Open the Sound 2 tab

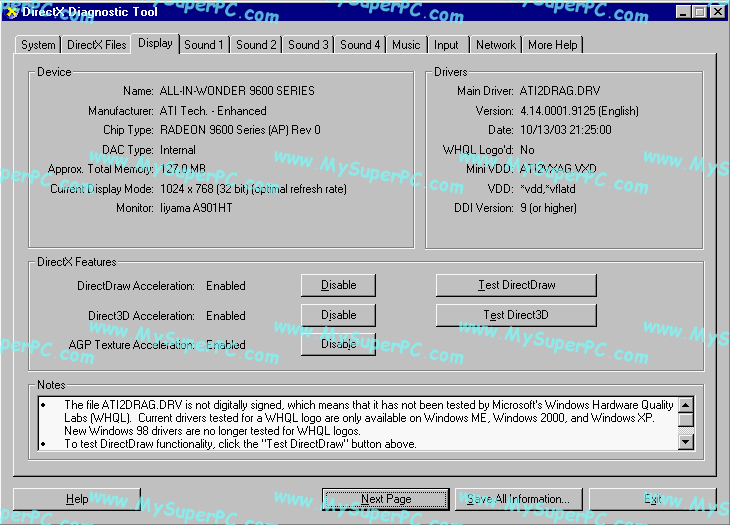256,45
